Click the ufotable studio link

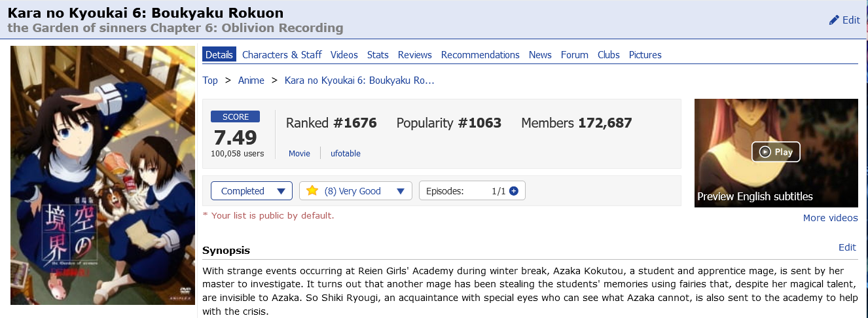click(x=345, y=154)
